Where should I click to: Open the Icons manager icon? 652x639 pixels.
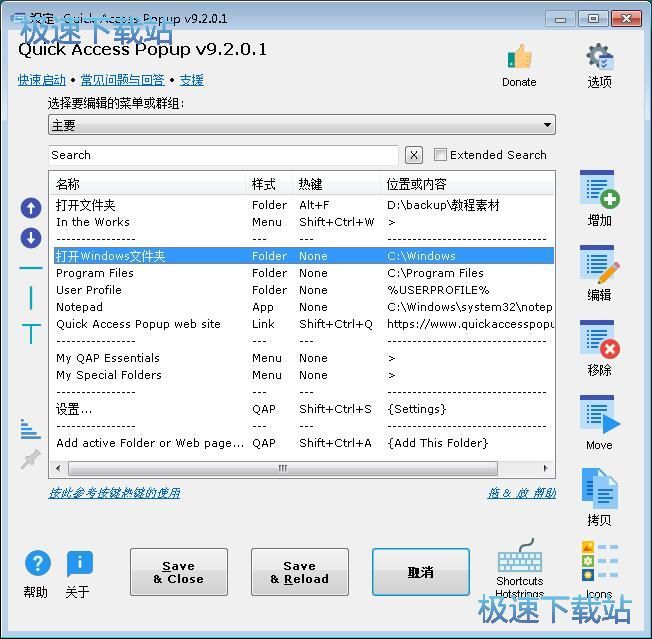click(599, 560)
